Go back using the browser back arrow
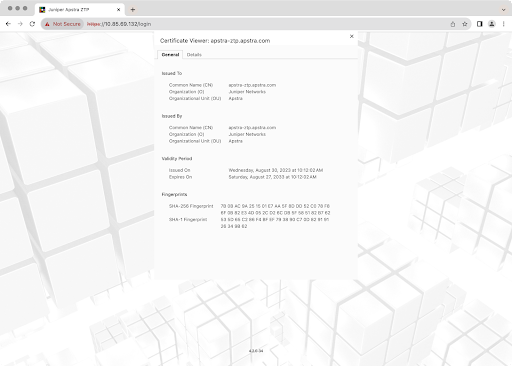 pos(8,24)
